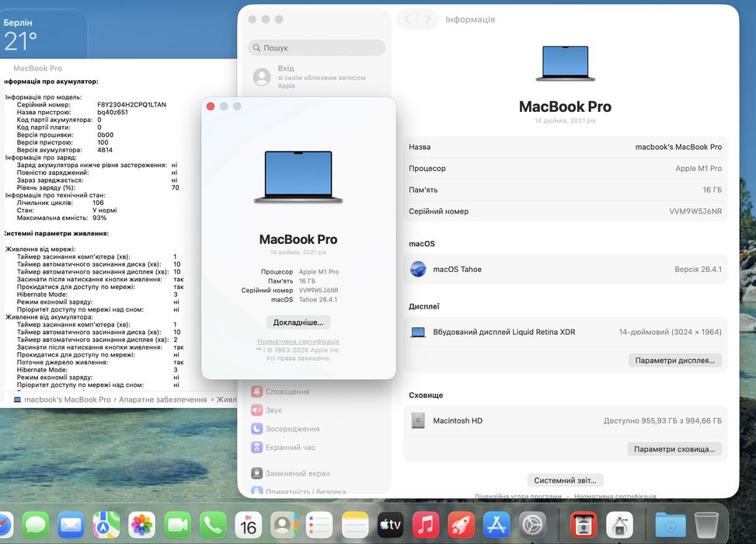
Task: Click the Пам'ять 16 ГБ value in Settings
Action: (712, 190)
